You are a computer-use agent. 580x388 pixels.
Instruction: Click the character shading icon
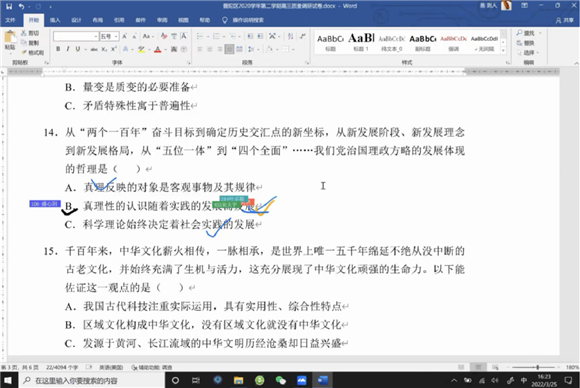tap(174, 49)
